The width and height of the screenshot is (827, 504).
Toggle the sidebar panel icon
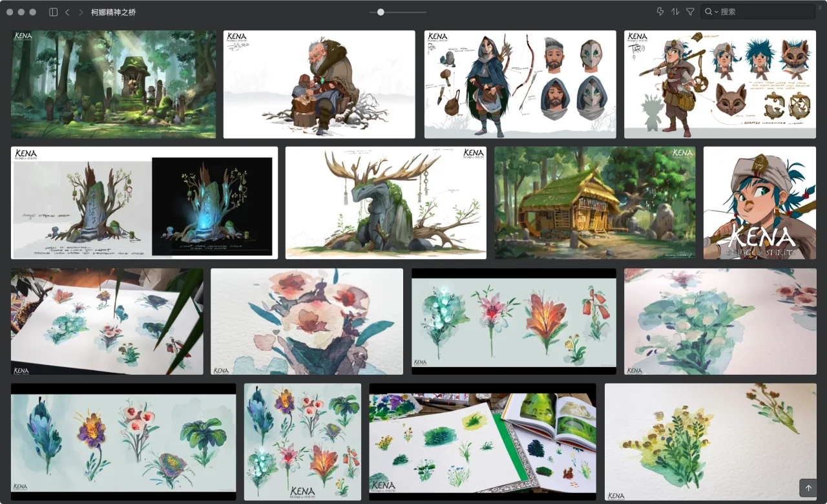(53, 12)
